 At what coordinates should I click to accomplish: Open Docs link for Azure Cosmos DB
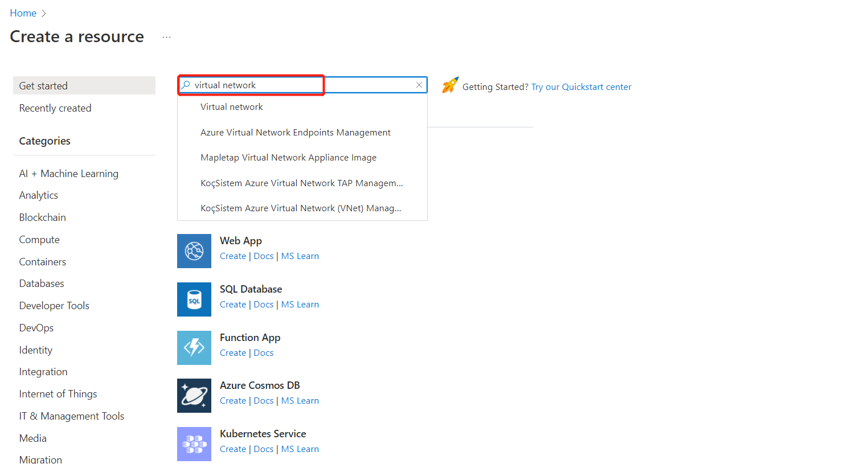[x=264, y=401]
